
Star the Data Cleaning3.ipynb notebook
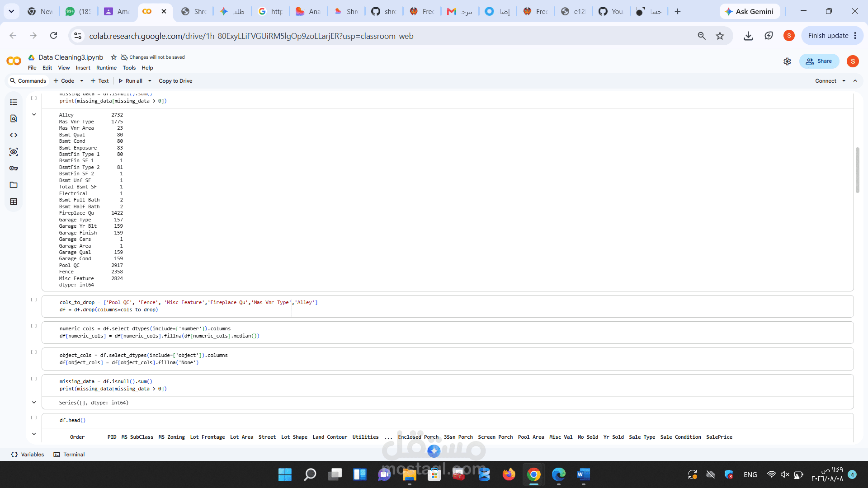[x=114, y=57]
